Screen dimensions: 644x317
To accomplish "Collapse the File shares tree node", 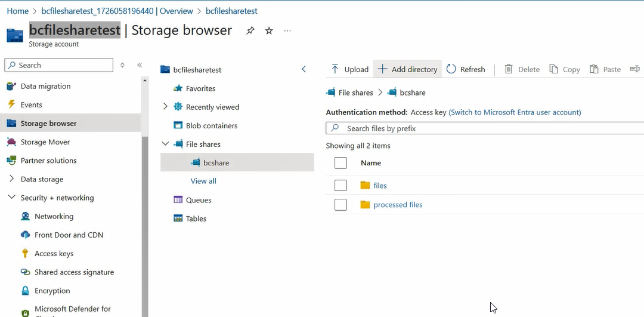I will pyautogui.click(x=165, y=144).
